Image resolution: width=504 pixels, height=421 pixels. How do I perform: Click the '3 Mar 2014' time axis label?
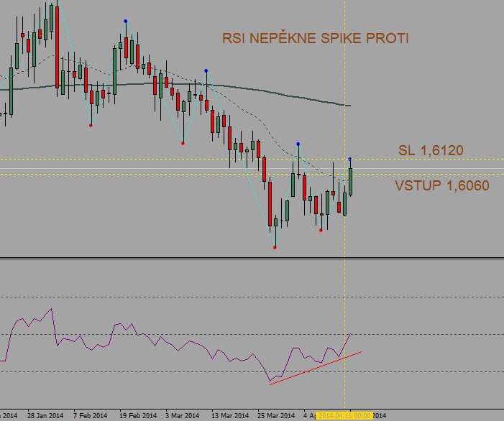pyautogui.click(x=182, y=415)
